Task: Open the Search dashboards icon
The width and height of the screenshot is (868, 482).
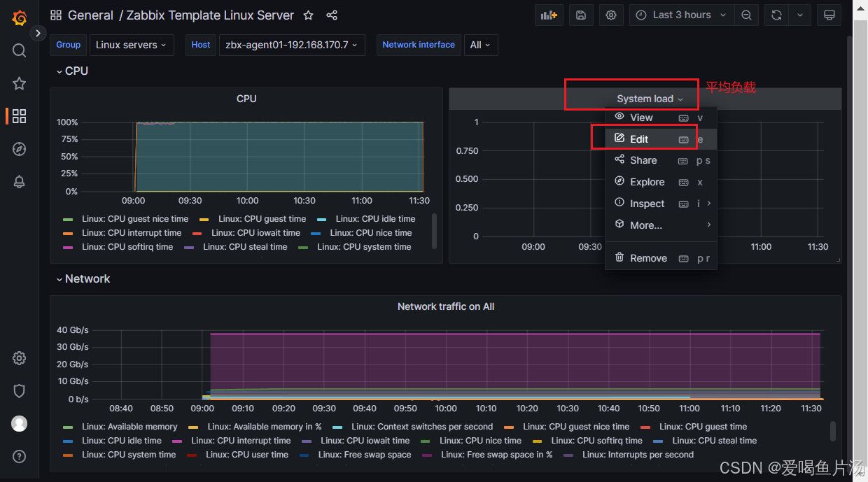Action: click(x=20, y=50)
